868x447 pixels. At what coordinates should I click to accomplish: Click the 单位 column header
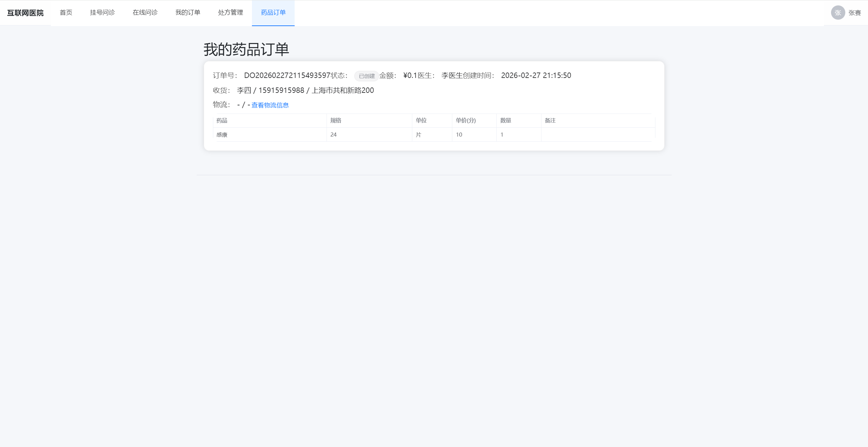(x=421, y=120)
